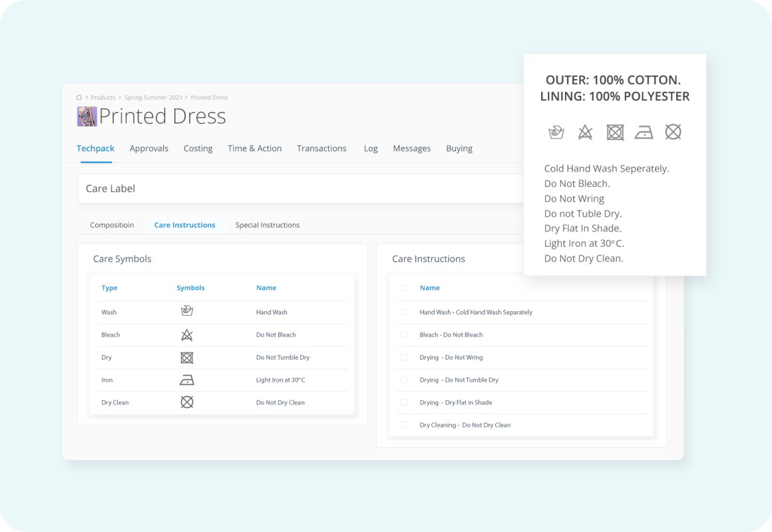Go to the Time & Action tab

[x=254, y=148]
